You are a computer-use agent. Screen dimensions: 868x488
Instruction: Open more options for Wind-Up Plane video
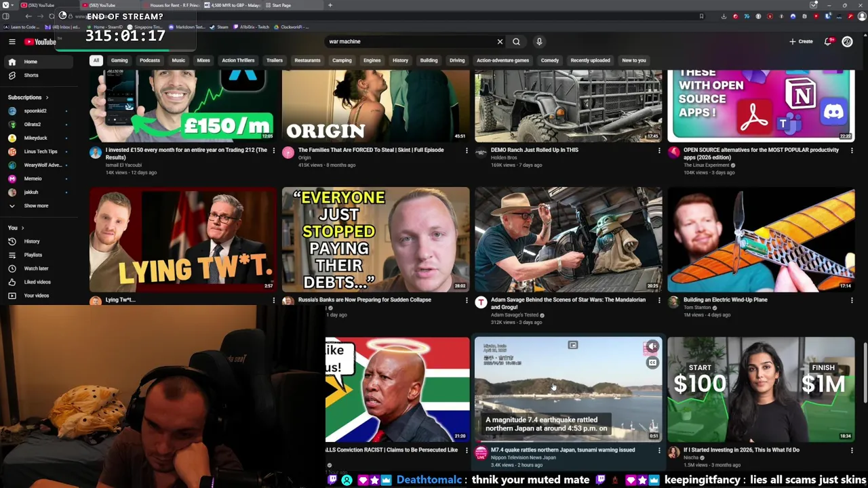[x=852, y=300]
